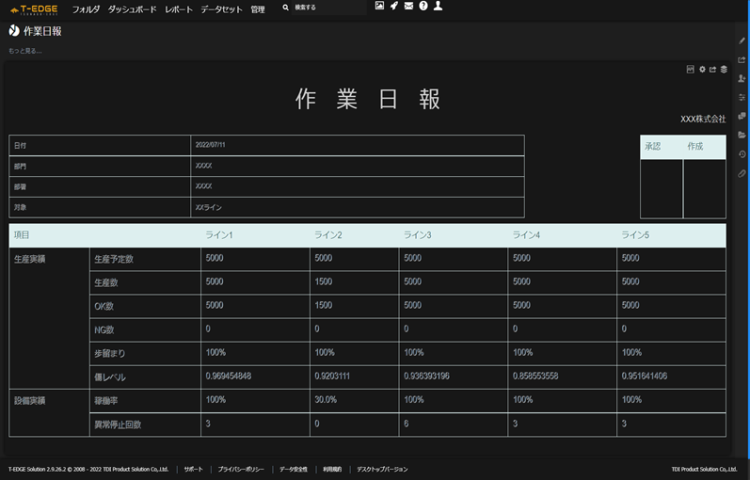The width and height of the screenshot is (750, 480).
Task: Open the ダッシュボード menu
Action: (x=132, y=8)
